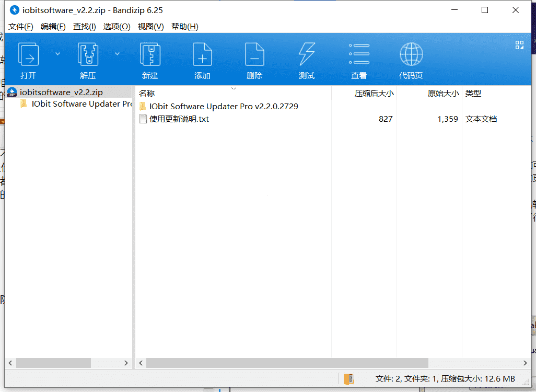
Task: Sort by the 压缩后大小 column header
Action: 374,94
